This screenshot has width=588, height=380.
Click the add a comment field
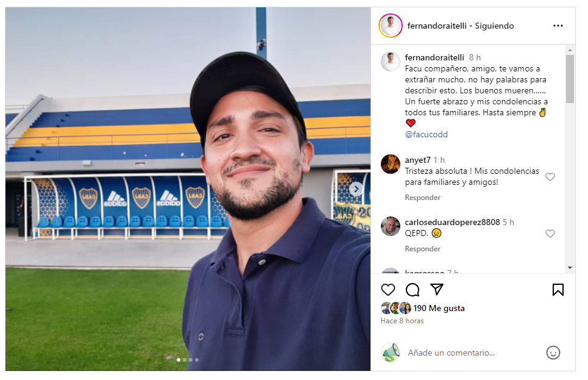(451, 353)
